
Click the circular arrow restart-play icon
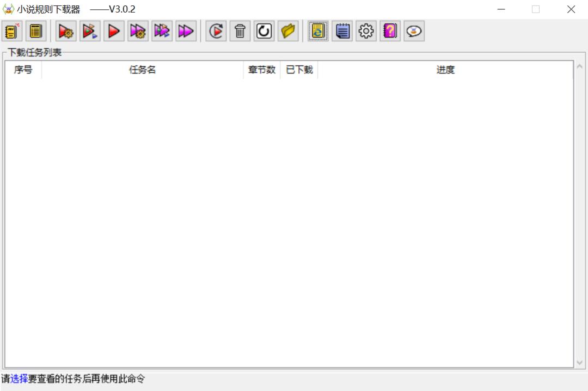[x=216, y=31]
